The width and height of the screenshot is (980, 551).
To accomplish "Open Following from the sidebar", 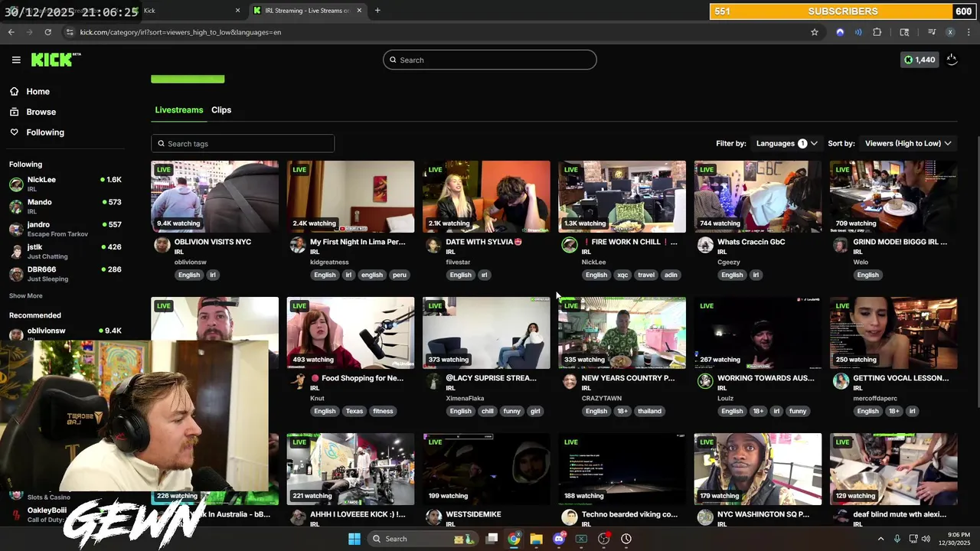I will [x=45, y=132].
